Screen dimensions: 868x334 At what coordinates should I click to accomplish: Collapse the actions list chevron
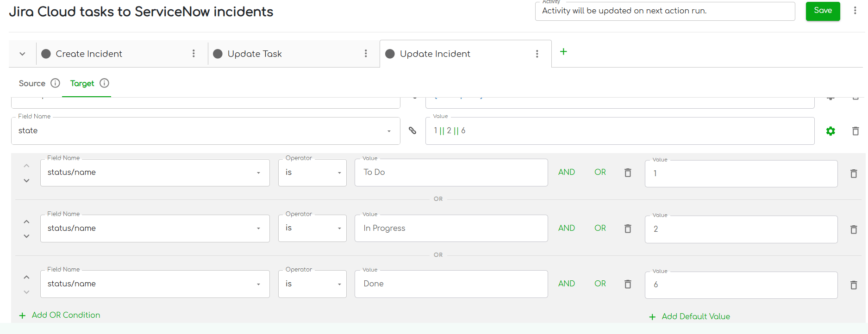tap(22, 54)
